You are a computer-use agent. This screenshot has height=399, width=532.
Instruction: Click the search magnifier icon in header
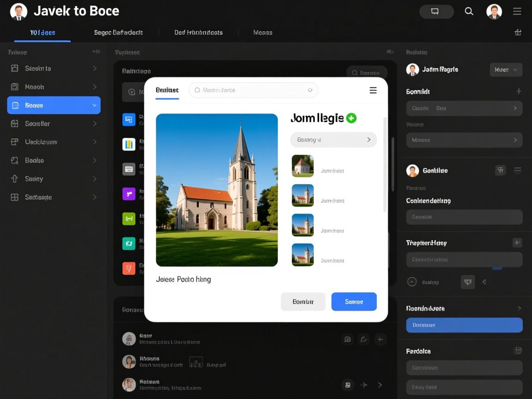pyautogui.click(x=469, y=12)
